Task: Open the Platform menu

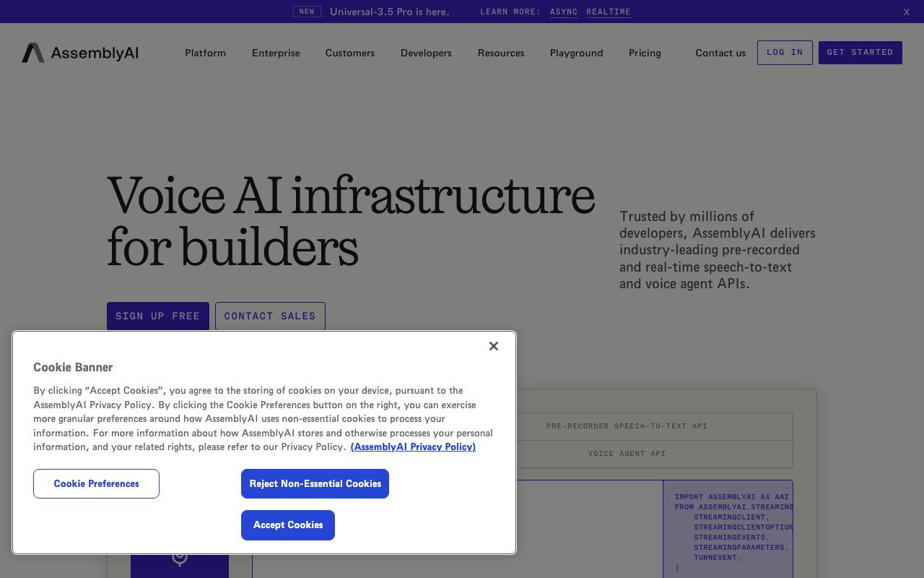Action: tap(205, 53)
